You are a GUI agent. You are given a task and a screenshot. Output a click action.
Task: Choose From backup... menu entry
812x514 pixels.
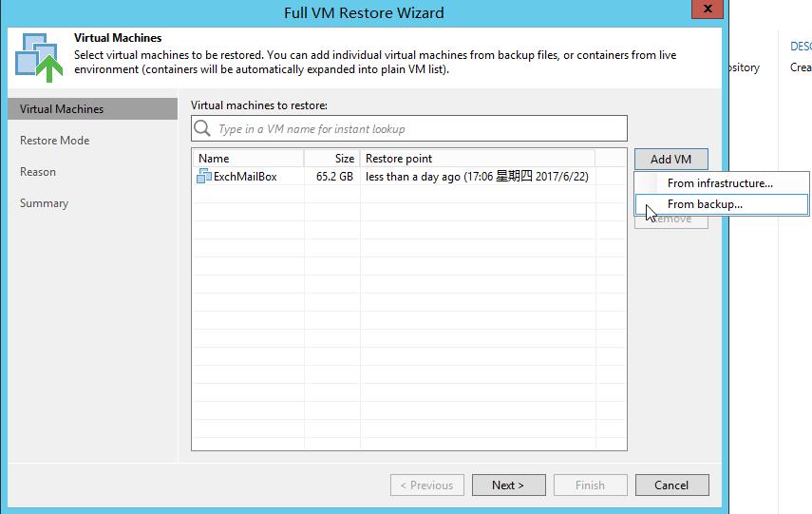(721, 204)
